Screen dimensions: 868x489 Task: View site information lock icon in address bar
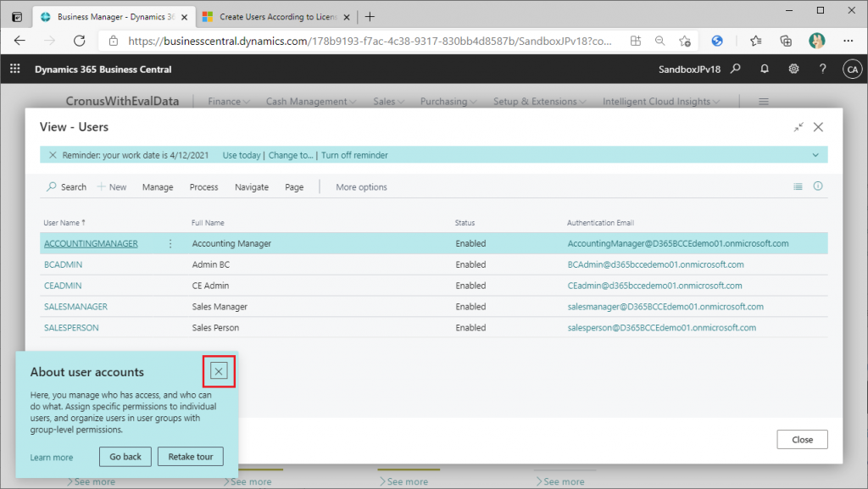[114, 41]
